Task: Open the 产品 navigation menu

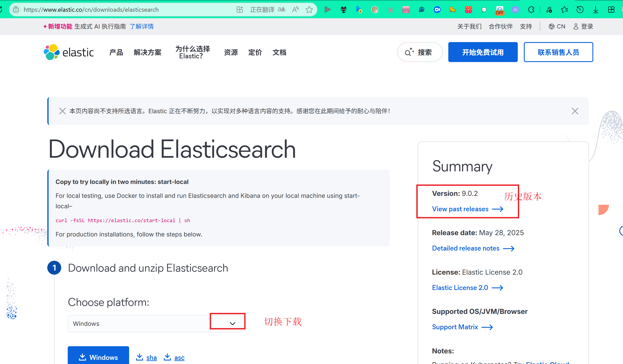Action: coord(116,52)
